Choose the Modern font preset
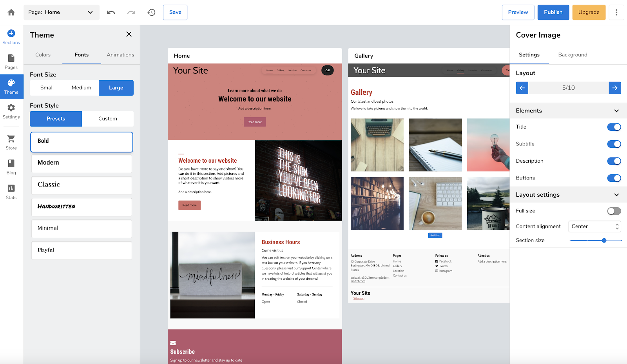The width and height of the screenshot is (627, 364). [x=82, y=163]
